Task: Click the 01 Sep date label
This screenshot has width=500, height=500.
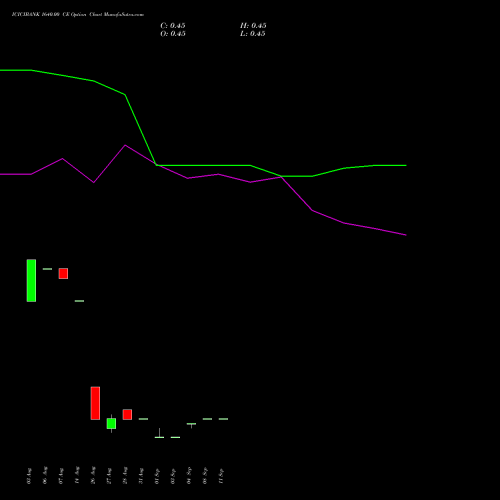Action: [157, 476]
